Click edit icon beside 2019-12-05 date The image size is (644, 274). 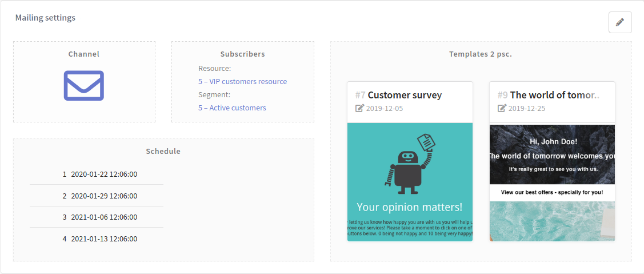coord(359,108)
